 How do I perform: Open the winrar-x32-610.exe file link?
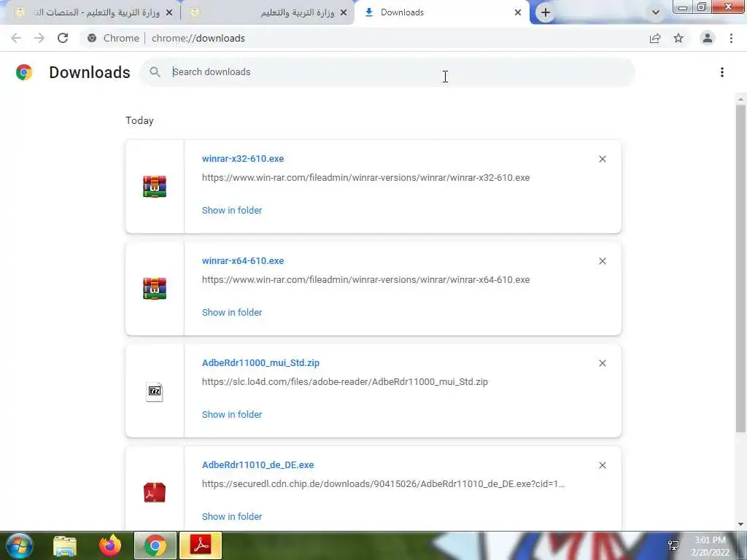243,158
